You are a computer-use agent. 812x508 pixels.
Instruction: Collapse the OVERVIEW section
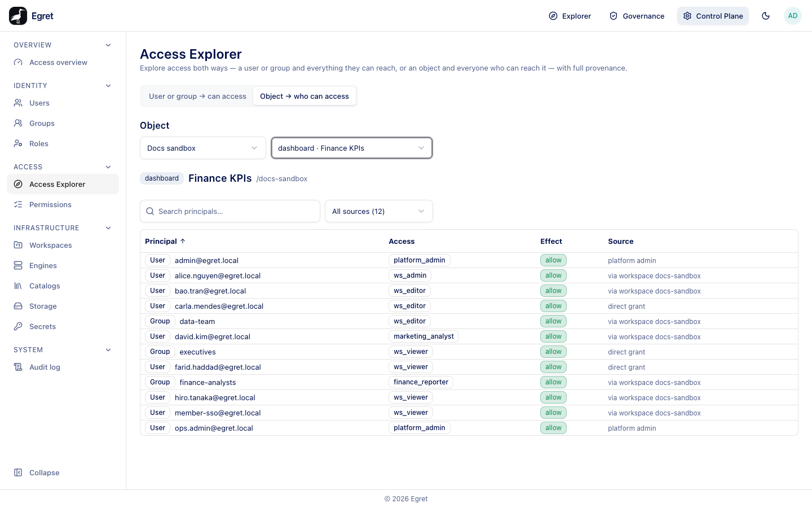[108, 45]
